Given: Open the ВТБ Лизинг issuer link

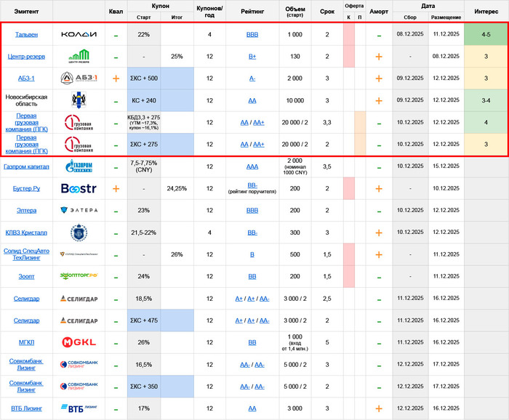Looking at the screenshot, I should [27, 408].
